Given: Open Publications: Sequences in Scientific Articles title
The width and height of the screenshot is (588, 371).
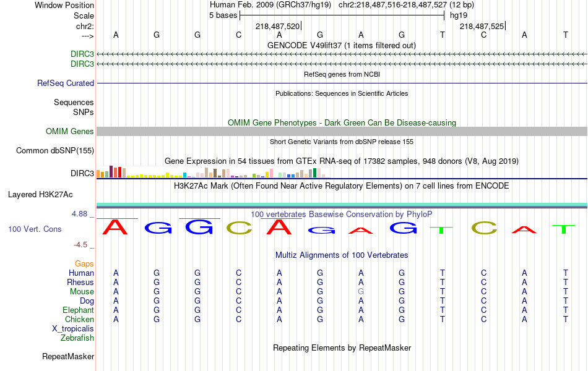Looking at the screenshot, I should point(342,93).
